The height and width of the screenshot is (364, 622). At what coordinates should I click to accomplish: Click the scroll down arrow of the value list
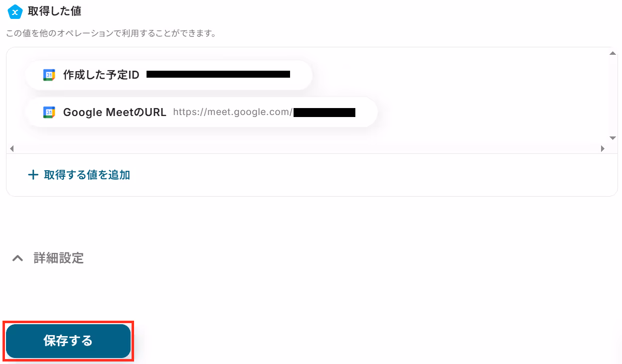coord(613,138)
